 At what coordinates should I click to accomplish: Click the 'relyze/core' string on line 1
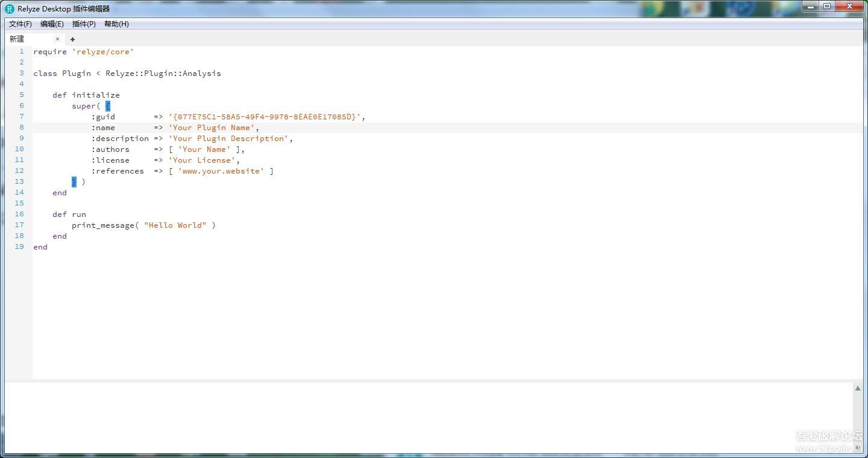click(103, 52)
